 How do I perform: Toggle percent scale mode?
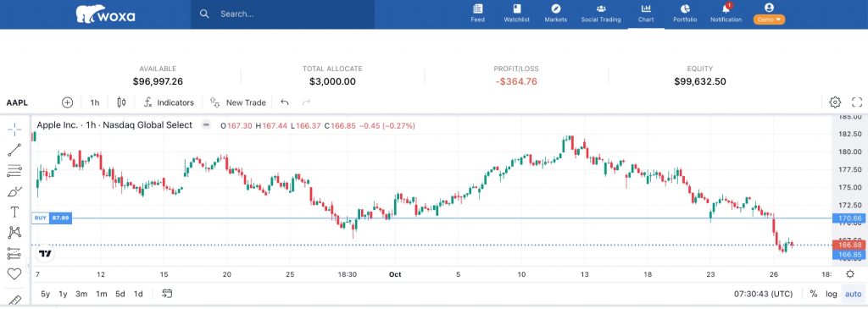click(813, 294)
